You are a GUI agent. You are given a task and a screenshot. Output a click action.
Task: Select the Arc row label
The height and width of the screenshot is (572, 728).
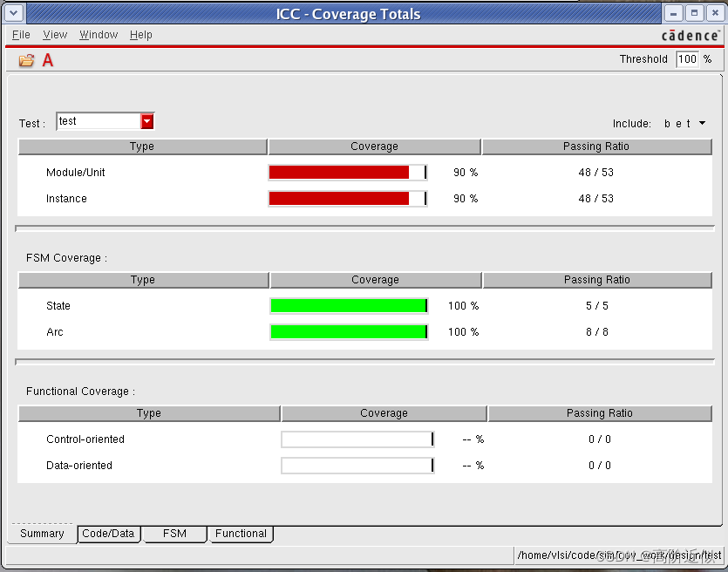pos(55,331)
